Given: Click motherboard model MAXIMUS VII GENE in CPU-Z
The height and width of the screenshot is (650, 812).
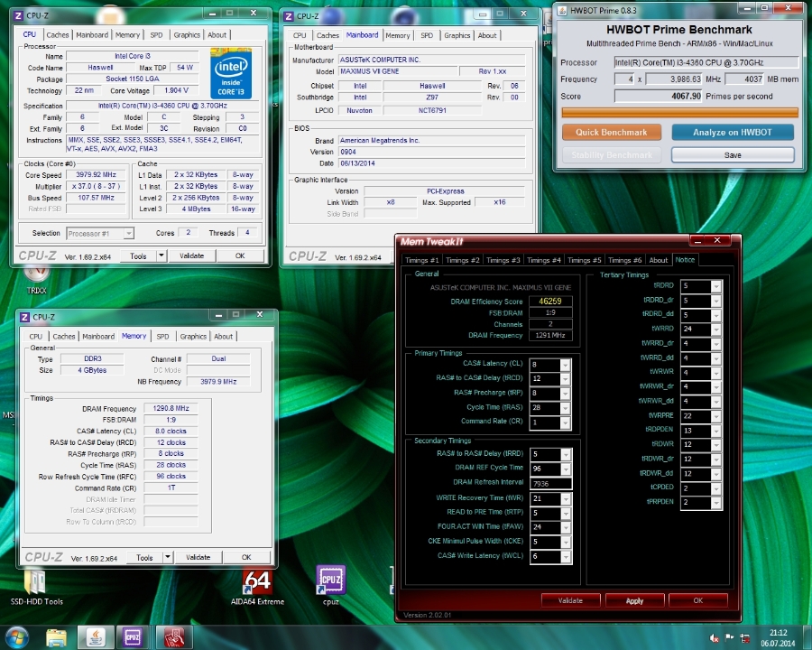Looking at the screenshot, I should point(397,71).
